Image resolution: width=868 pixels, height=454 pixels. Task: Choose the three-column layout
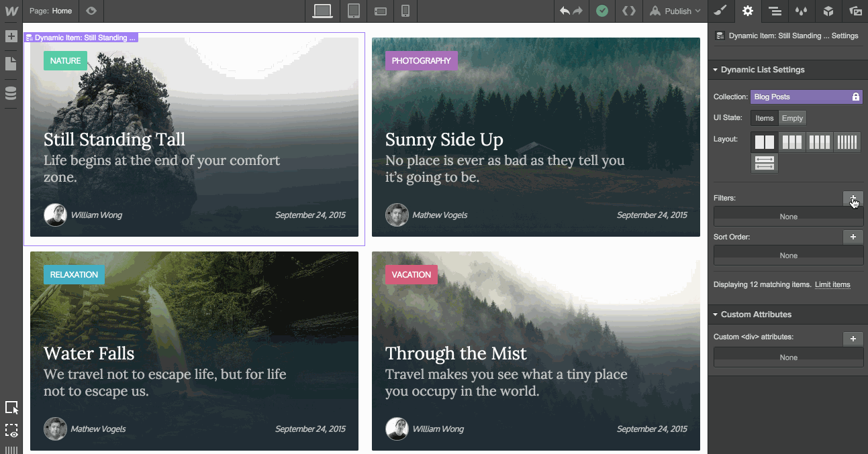pyautogui.click(x=792, y=142)
